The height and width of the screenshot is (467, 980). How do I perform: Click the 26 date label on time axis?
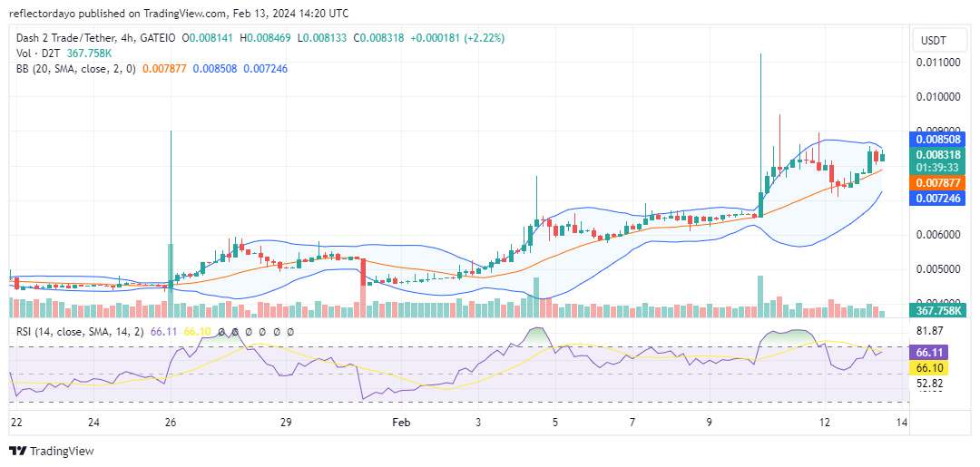pos(171,423)
